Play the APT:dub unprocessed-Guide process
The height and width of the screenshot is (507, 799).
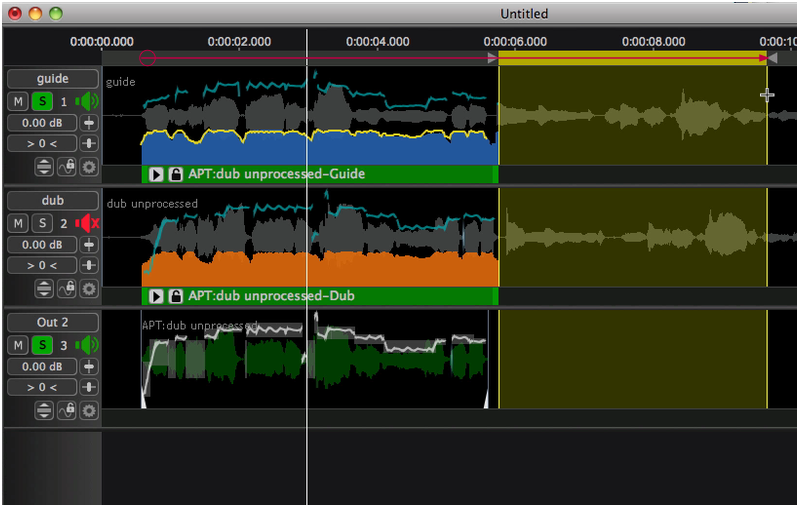coord(157,175)
